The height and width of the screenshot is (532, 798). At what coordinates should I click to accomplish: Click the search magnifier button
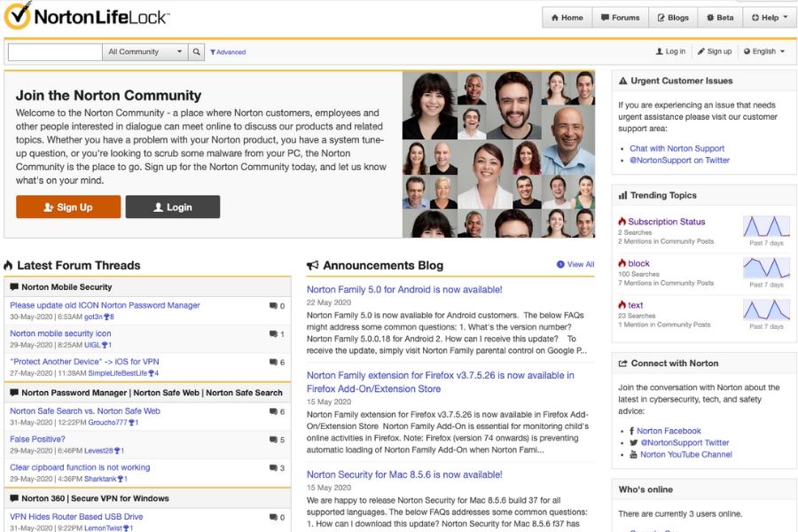196,52
